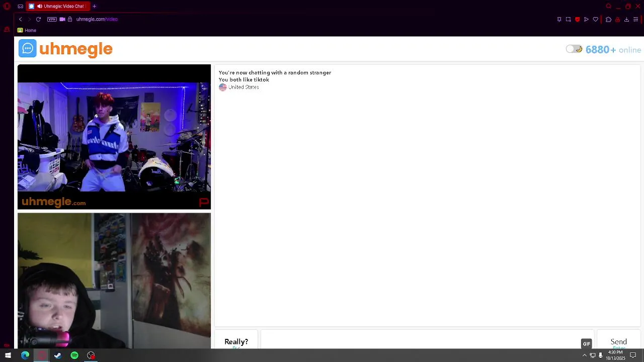
Task: Click the uhmegle wordmark link
Action: [x=75, y=49]
